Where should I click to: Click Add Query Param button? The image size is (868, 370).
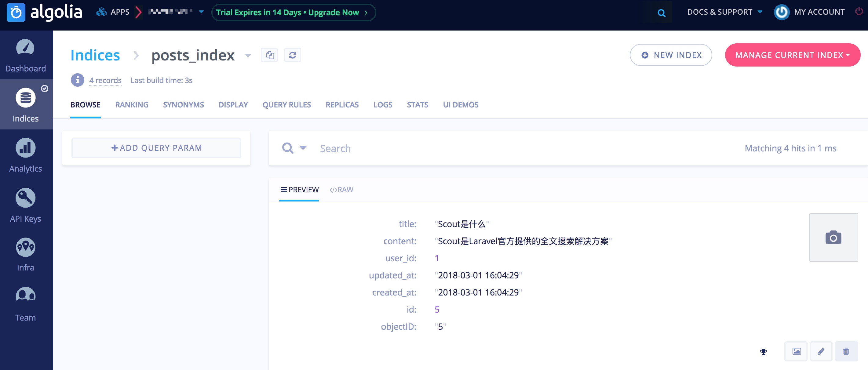pyautogui.click(x=156, y=148)
